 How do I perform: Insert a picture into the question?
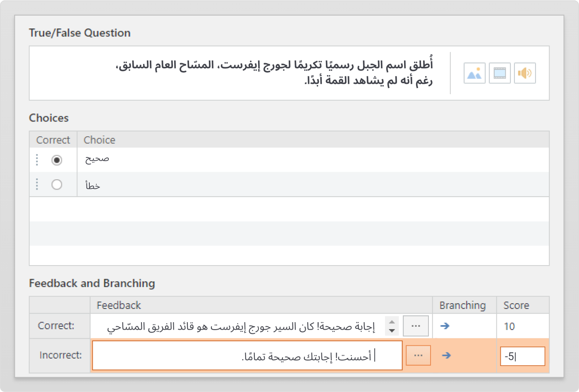(474, 73)
